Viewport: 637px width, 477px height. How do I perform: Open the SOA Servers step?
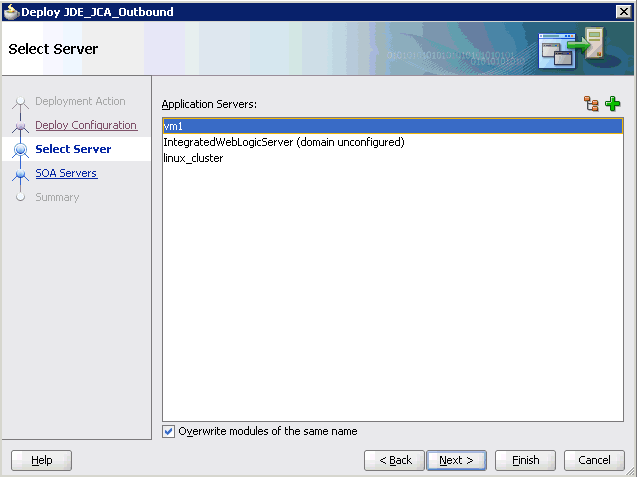(66, 173)
